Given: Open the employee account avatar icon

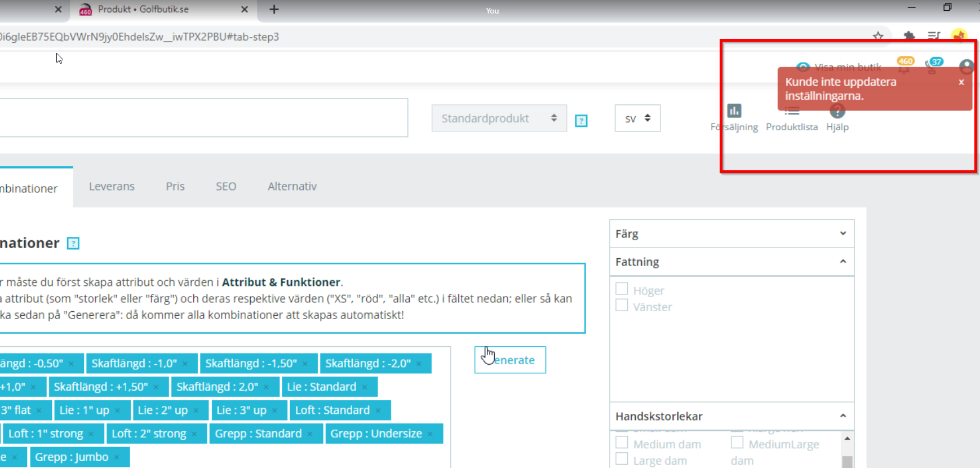Looking at the screenshot, I should pos(966,67).
